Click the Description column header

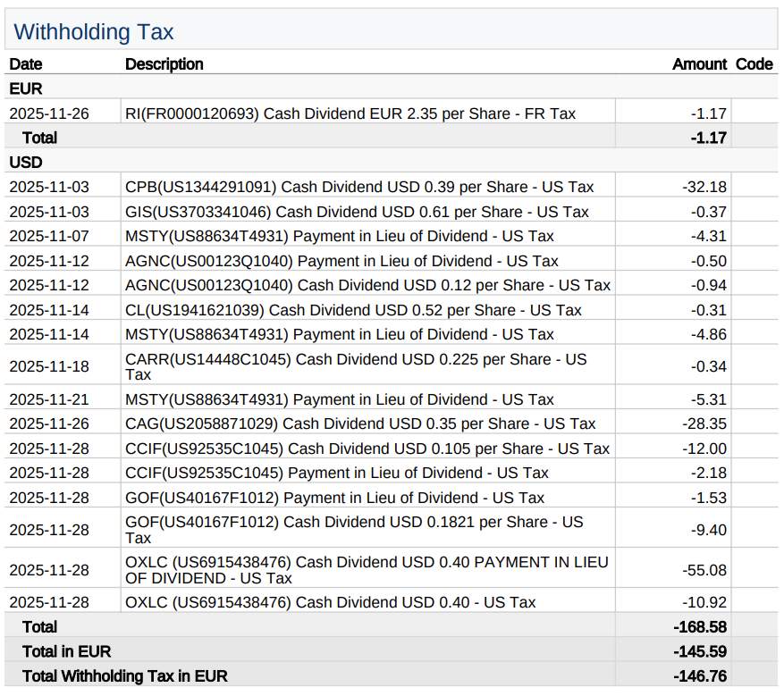point(164,64)
